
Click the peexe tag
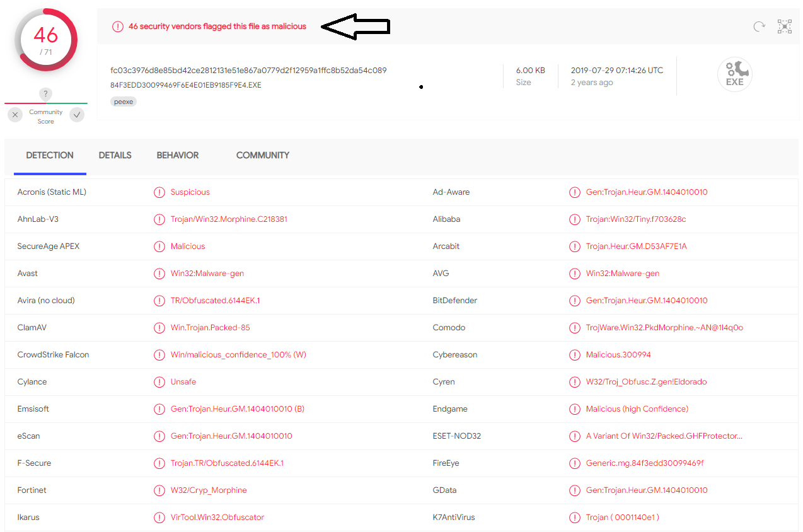(x=124, y=101)
